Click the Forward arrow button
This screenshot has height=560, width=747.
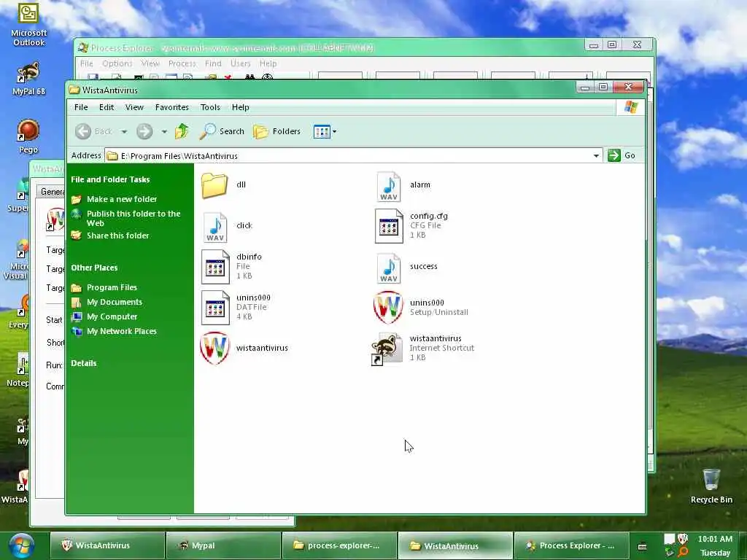click(144, 131)
